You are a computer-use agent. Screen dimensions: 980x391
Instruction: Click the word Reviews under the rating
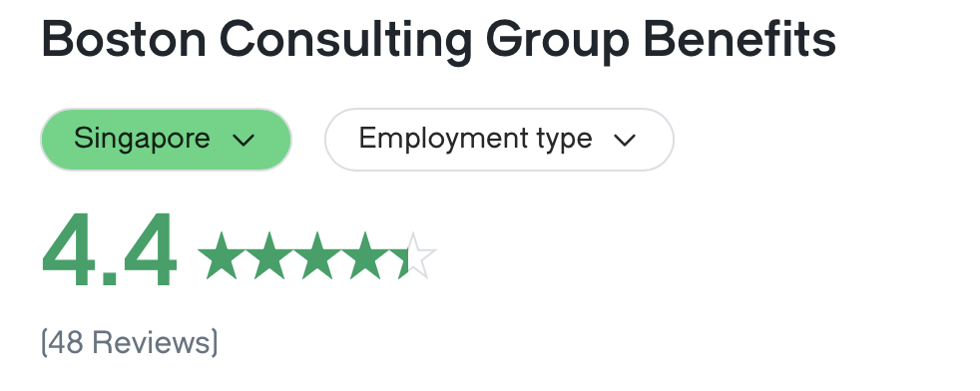pyautogui.click(x=152, y=343)
